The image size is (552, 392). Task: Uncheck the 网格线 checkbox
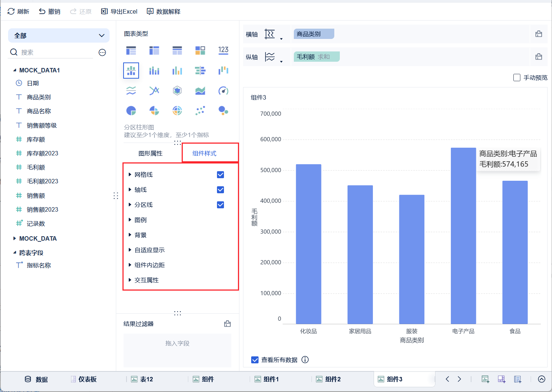tap(221, 175)
